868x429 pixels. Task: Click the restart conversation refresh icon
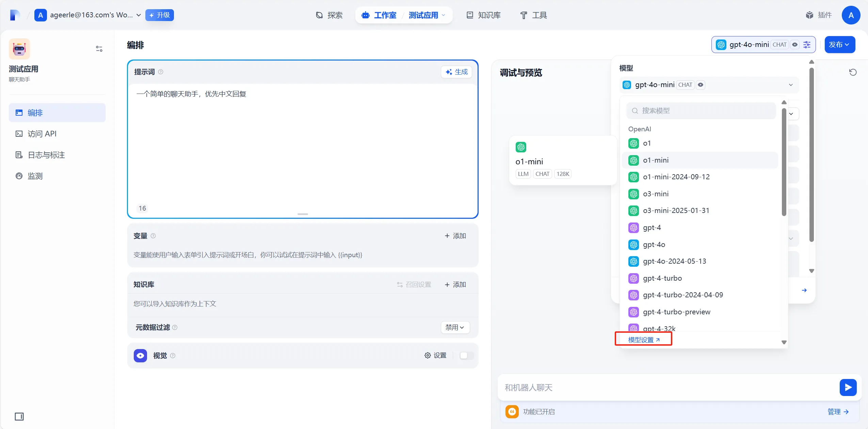(853, 72)
